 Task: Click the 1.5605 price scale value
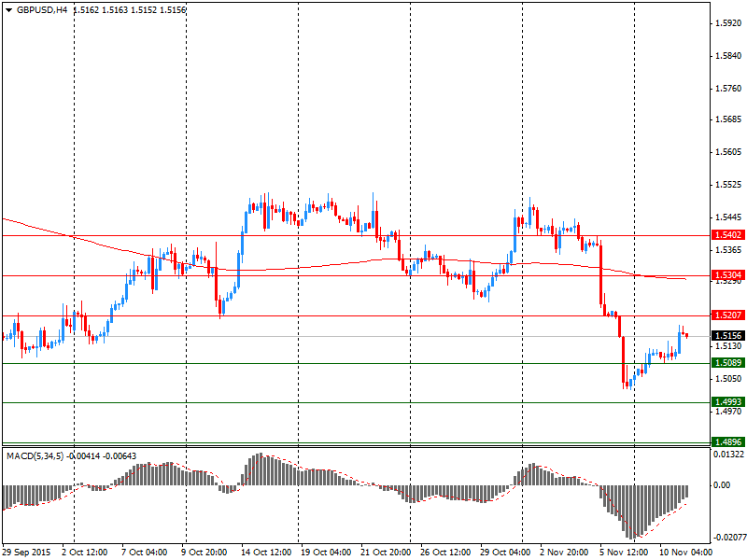pyautogui.click(x=729, y=152)
